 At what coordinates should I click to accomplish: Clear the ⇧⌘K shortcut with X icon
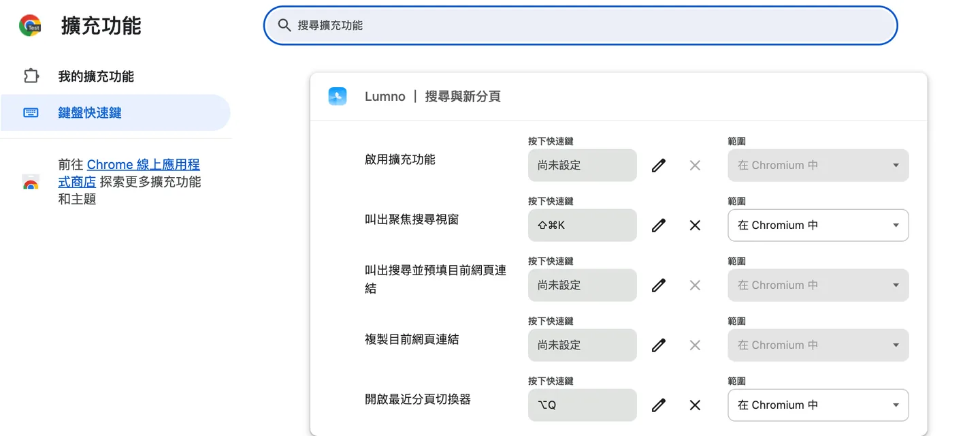(x=695, y=225)
